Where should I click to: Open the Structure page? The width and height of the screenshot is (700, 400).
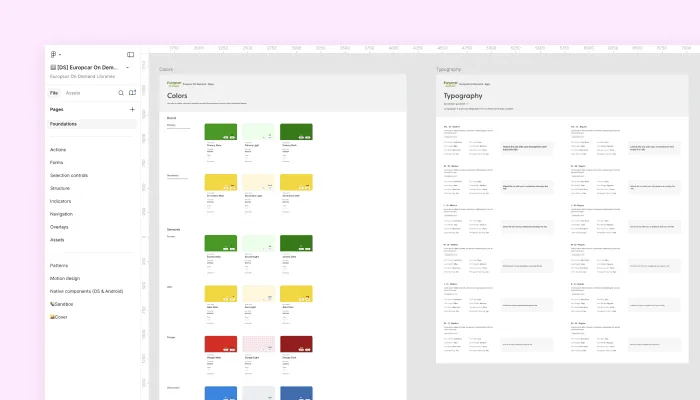point(60,188)
